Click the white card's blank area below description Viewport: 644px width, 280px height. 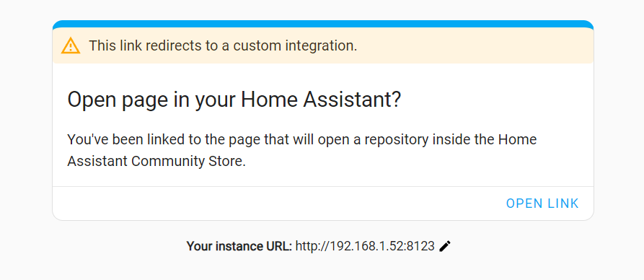tap(323, 178)
